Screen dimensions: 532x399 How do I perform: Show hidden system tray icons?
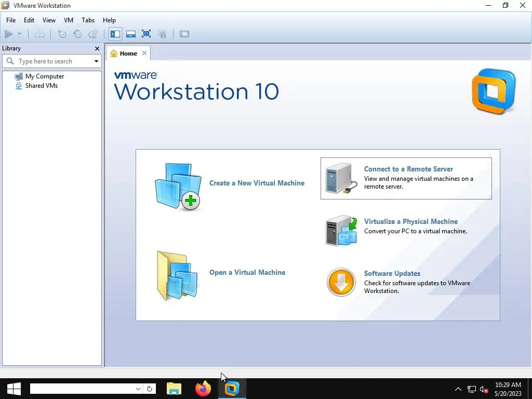pos(458,389)
